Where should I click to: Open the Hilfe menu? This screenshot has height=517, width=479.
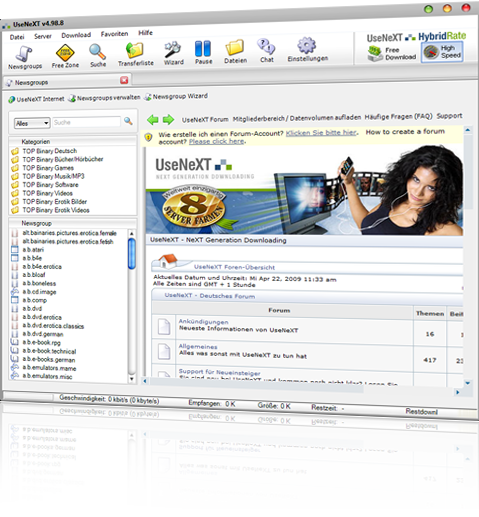tap(145, 33)
